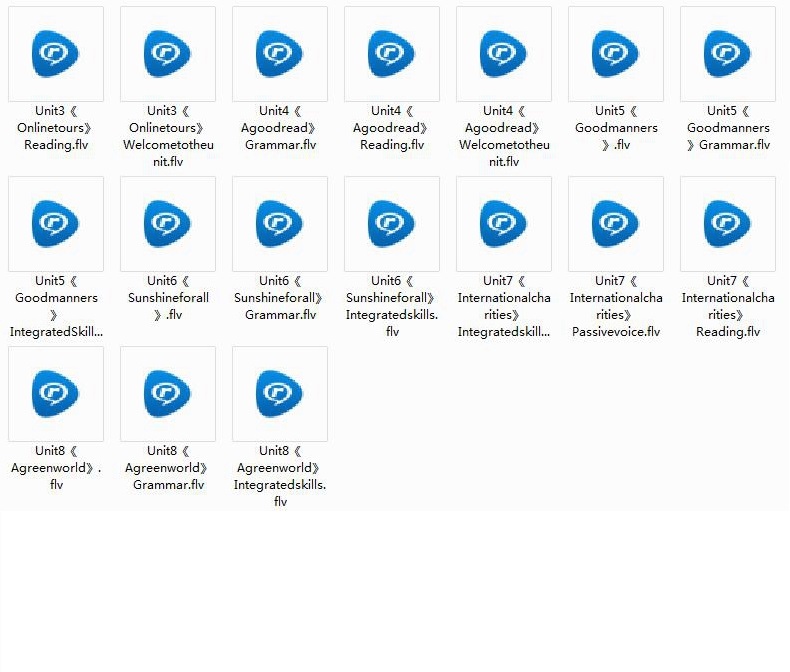Screen dimensions: 790x672
Task: Click the filename text of Unit7 Passivevoice.flv
Action: coord(616,315)
